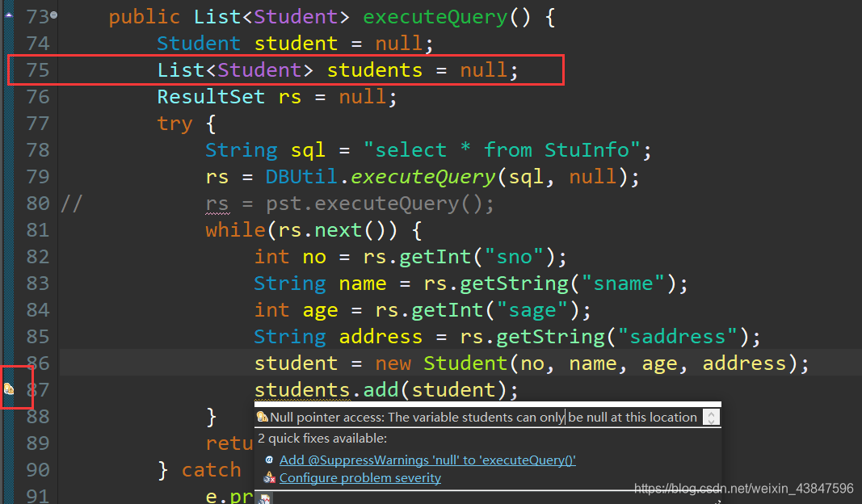
Task: Click the purple triangle atop the left annotation bar
Action: pos(8,14)
